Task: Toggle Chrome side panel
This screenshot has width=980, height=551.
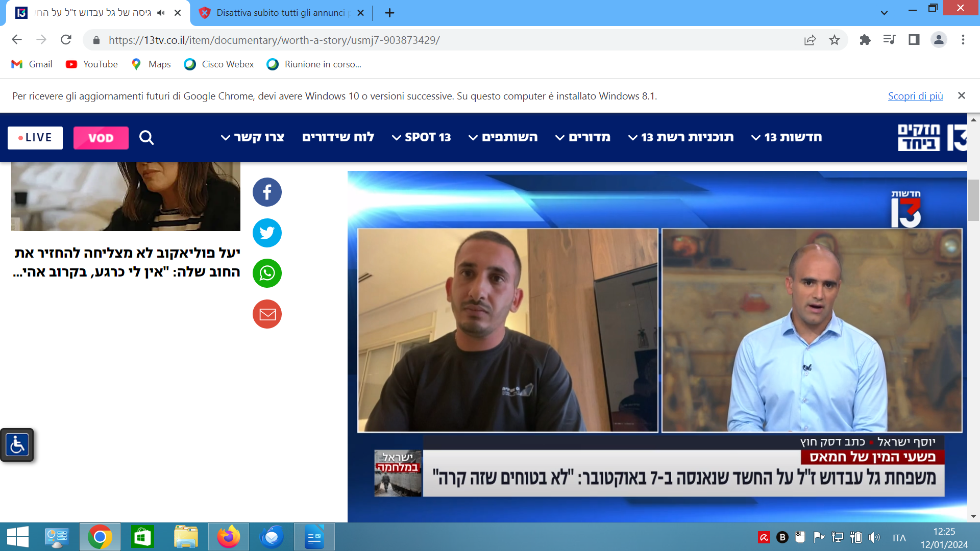Action: (914, 40)
